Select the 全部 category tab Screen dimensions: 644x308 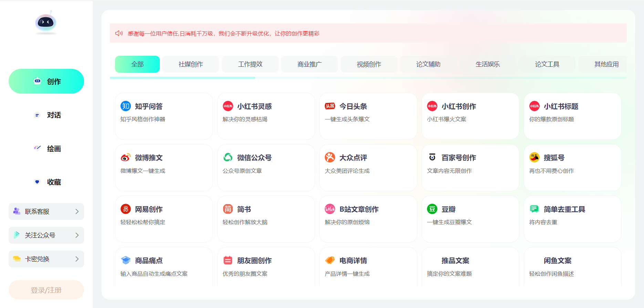137,64
